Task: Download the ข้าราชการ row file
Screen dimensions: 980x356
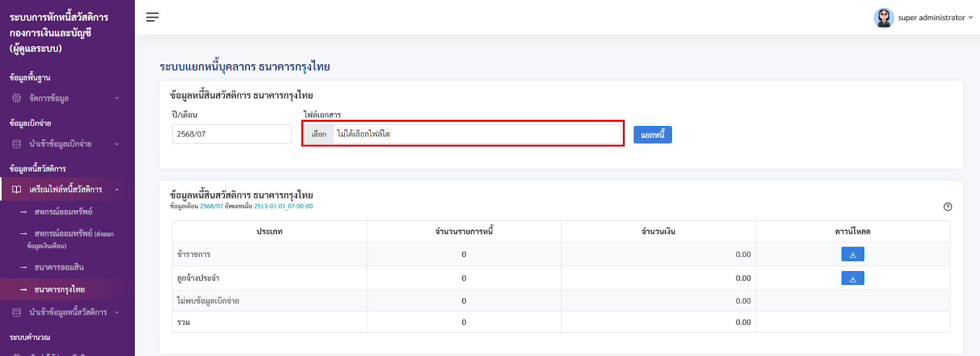Action: point(853,254)
